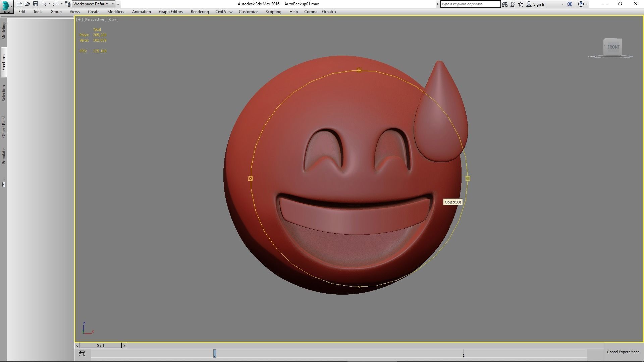Open viewport [+] general menu

[79, 19]
